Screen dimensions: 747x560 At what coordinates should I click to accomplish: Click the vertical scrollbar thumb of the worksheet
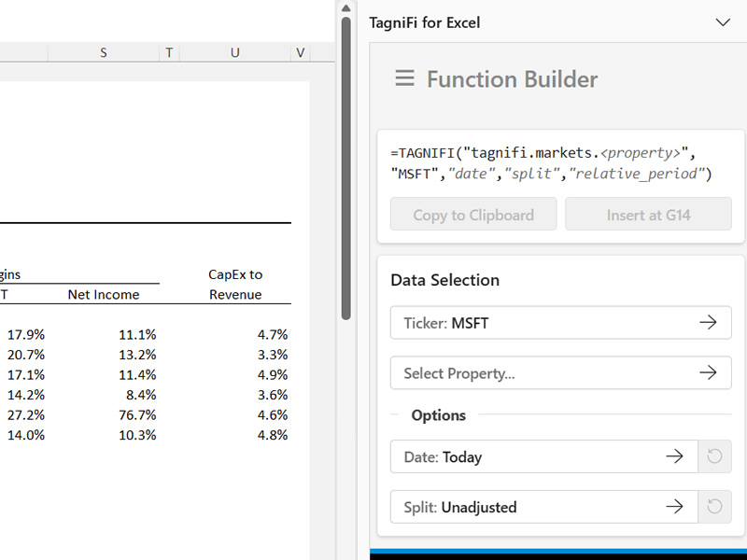(x=345, y=168)
